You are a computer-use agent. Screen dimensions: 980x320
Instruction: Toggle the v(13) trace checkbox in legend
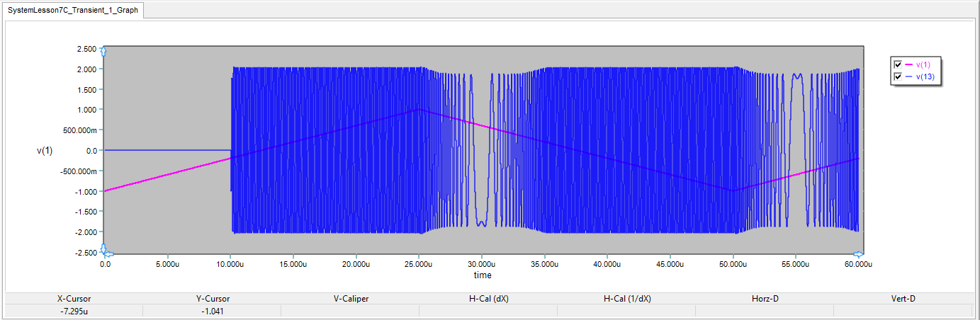[899, 76]
